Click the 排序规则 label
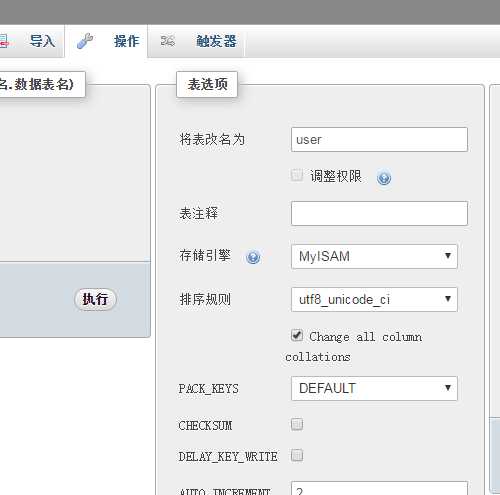Image resolution: width=500 pixels, height=495 pixels. point(205,299)
